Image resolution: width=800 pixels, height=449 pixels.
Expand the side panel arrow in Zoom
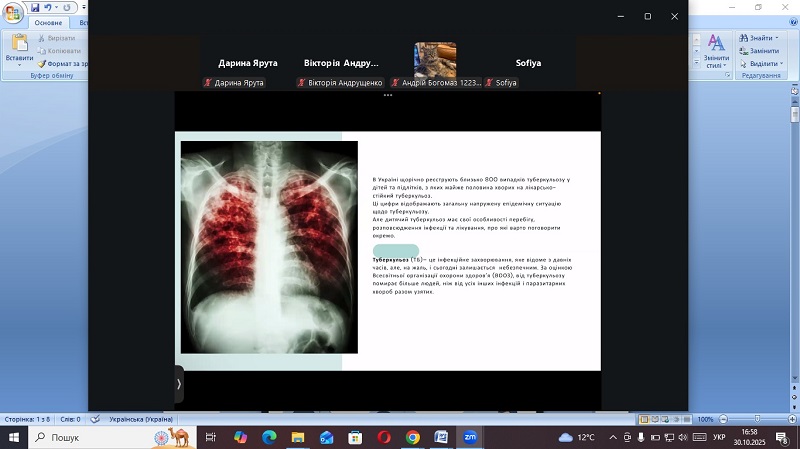(179, 384)
